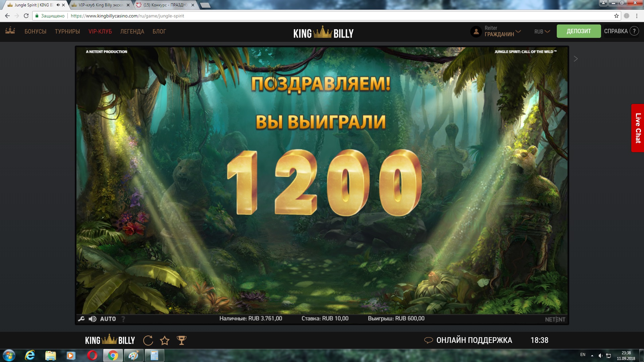The height and width of the screenshot is (362, 644).
Task: Open game help question mark
Action: click(x=123, y=319)
